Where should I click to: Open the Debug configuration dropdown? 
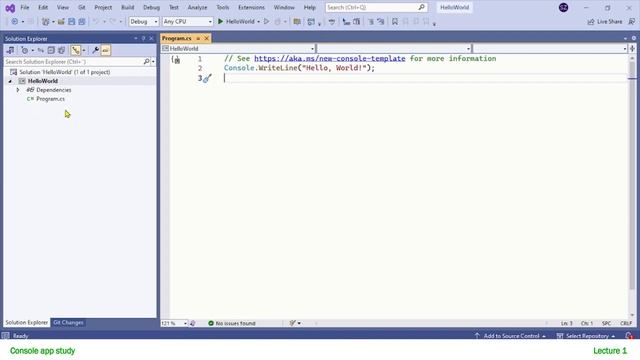coord(144,22)
